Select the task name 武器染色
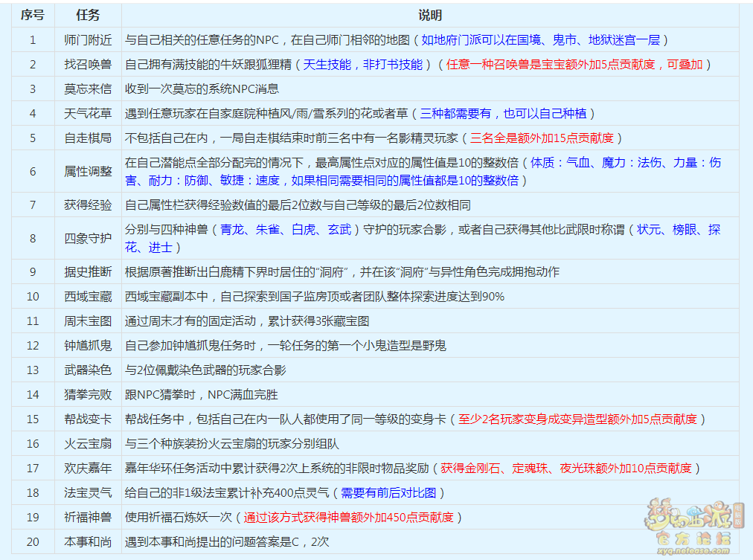The height and width of the screenshot is (560, 753). (x=88, y=370)
